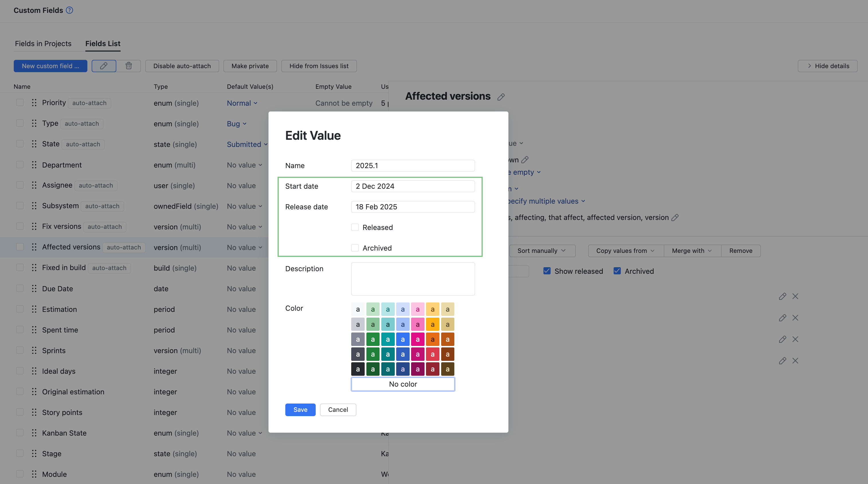Check the Archived checkbox in dialog
Image resolution: width=868 pixels, height=484 pixels.
[x=355, y=248]
